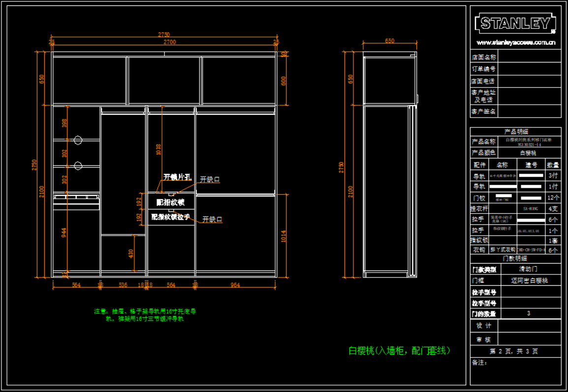Click the 开锁片孔 annotation label

coord(177,177)
